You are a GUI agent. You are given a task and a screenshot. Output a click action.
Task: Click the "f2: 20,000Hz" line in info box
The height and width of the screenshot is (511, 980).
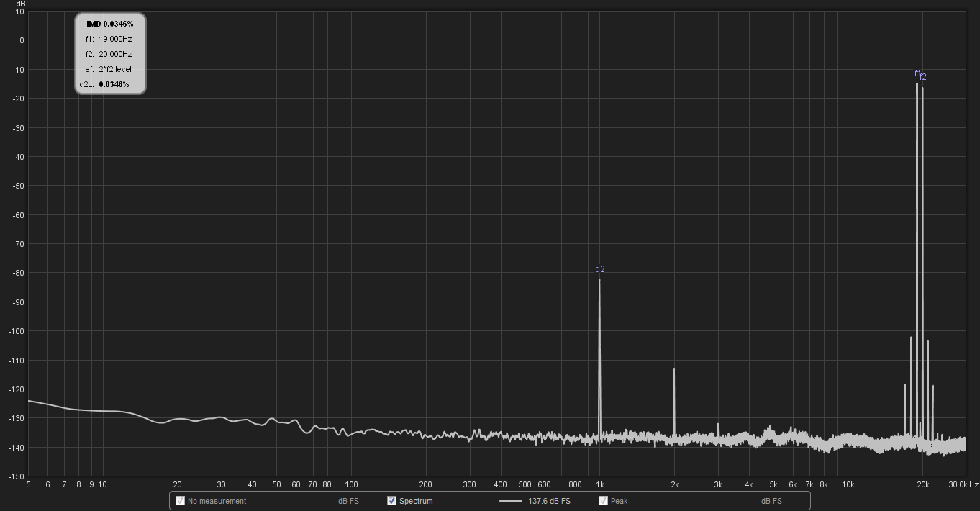[108, 54]
